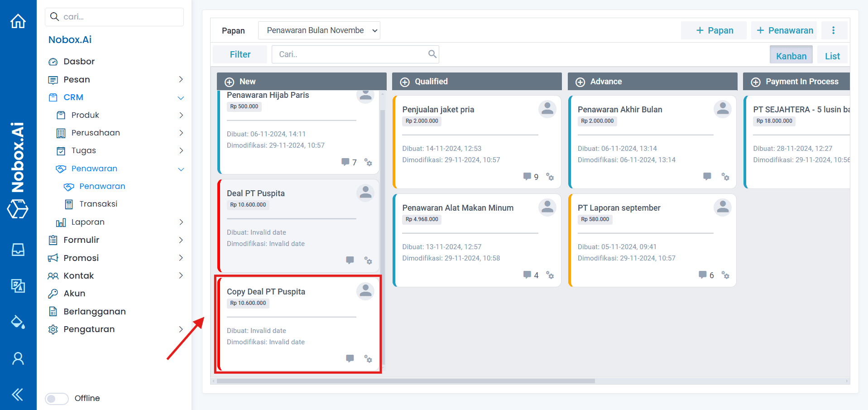Screen dimensions: 868x410
Task: Open the three-dot options menu top right
Action: 834,30
